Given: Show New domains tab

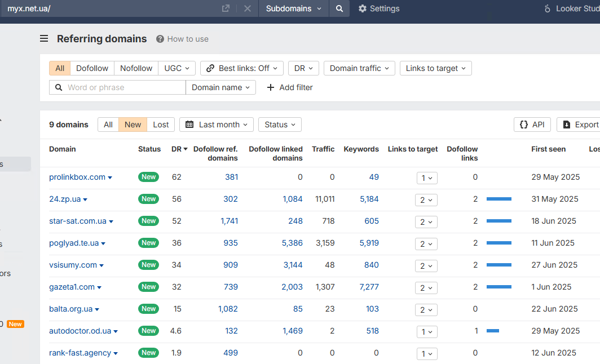Looking at the screenshot, I should [x=133, y=125].
